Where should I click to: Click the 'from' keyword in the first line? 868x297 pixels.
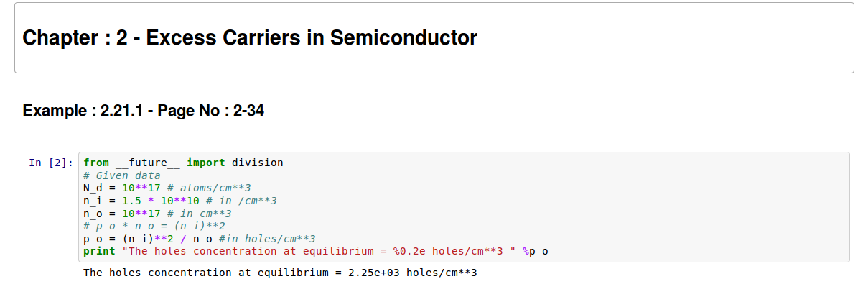95,163
